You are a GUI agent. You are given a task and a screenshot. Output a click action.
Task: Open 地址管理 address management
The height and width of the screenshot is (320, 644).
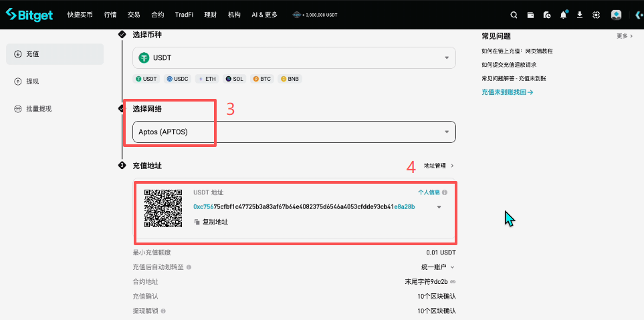click(x=439, y=166)
